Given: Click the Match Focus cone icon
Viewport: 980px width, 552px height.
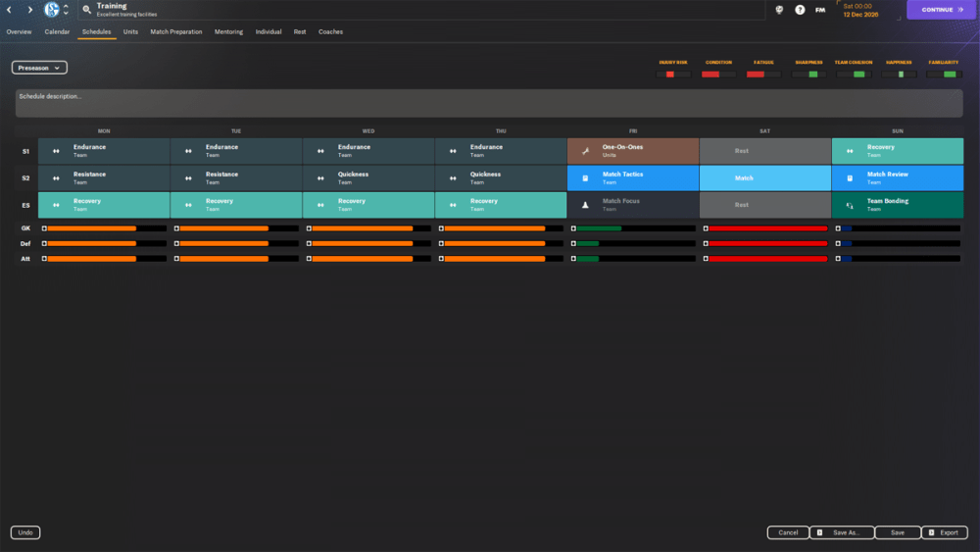Looking at the screenshot, I should (585, 205).
